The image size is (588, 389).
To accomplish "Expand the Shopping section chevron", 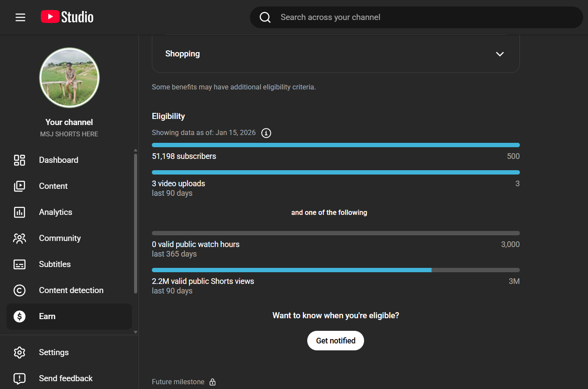I will [x=500, y=54].
